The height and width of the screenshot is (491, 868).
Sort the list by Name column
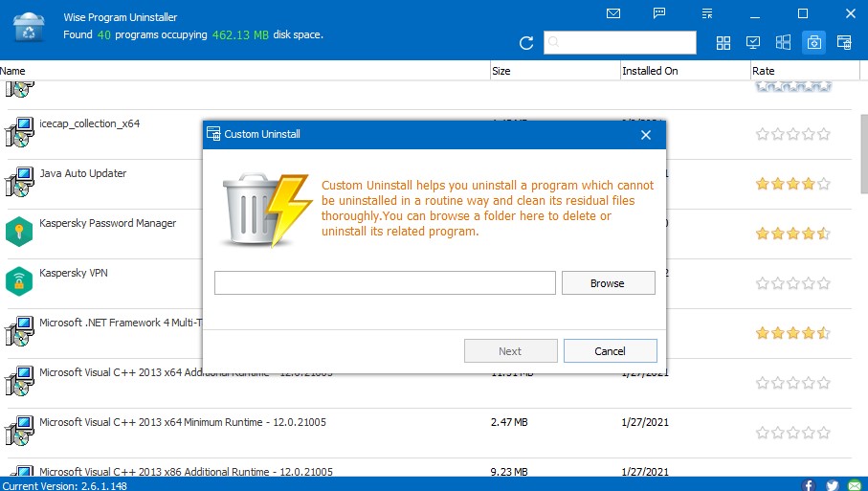click(245, 71)
